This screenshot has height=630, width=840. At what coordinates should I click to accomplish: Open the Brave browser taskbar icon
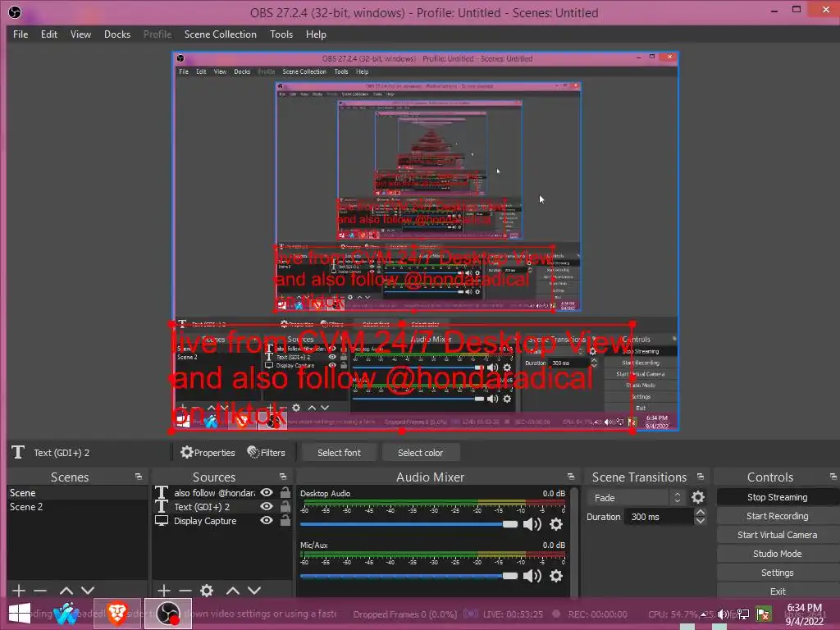(x=116, y=614)
